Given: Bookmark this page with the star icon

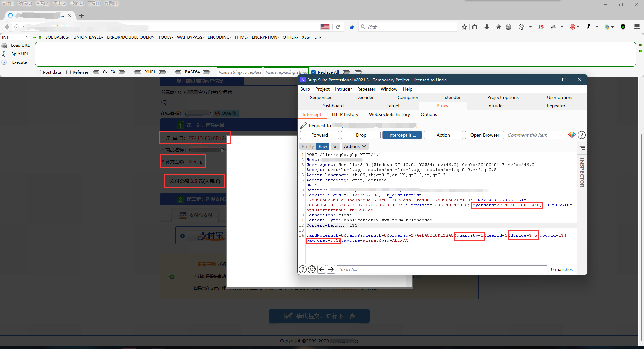Looking at the screenshot, I should click(464, 27).
